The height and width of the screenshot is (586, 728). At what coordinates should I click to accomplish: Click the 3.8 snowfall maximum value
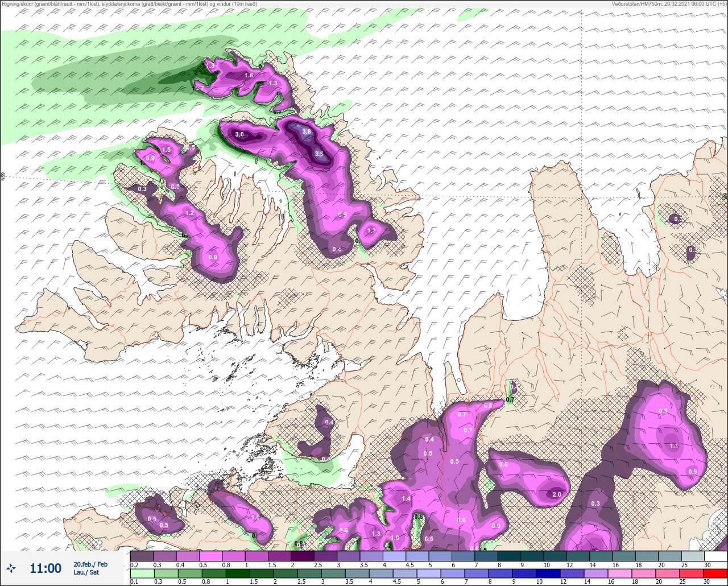(307, 131)
